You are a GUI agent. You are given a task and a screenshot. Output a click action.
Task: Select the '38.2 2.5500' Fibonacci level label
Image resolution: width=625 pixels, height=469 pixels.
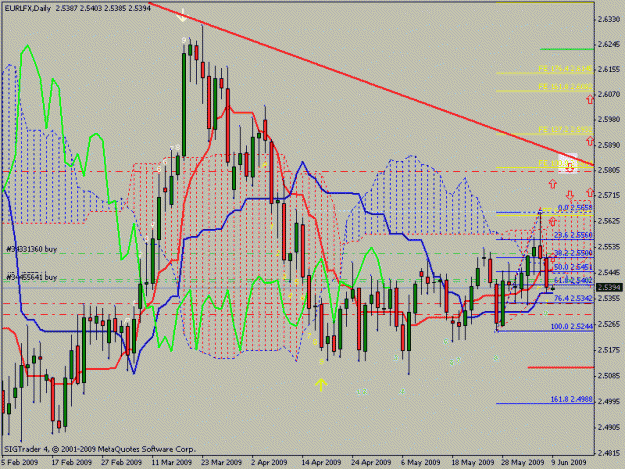pos(573,253)
